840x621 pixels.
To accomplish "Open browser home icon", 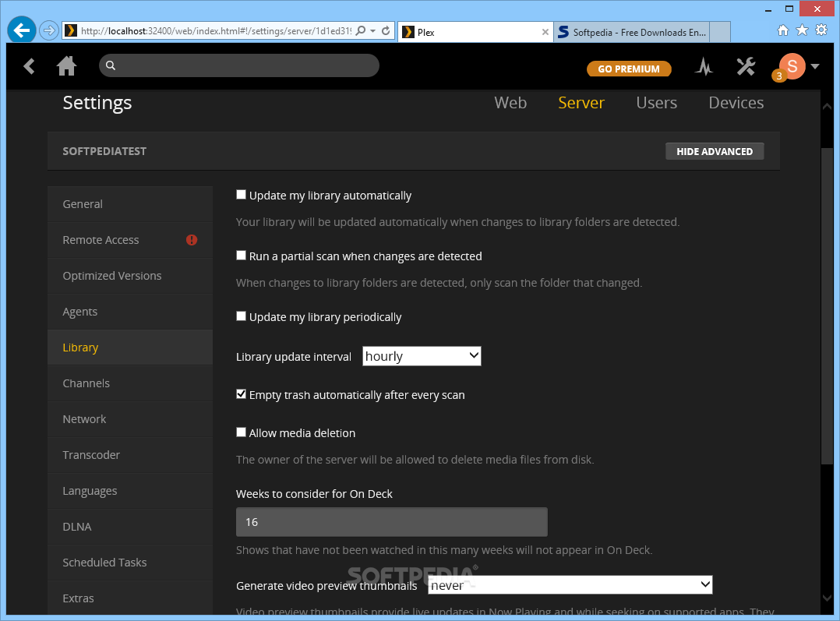I will click(x=782, y=30).
